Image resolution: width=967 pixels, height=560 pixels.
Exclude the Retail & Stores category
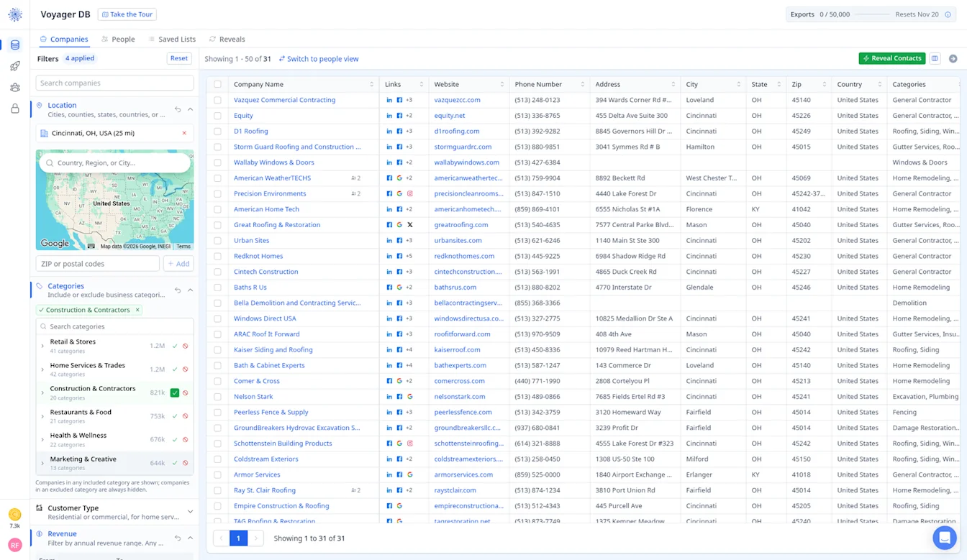(x=186, y=346)
